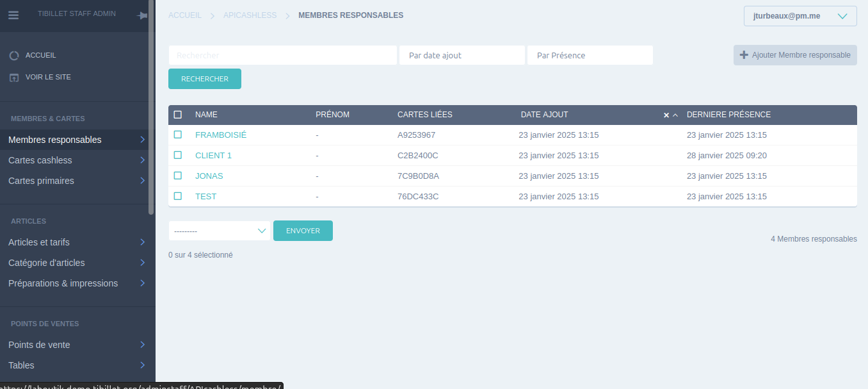868x389 pixels.
Task: Open Cartes cashless sidebar item
Action: click(x=74, y=160)
